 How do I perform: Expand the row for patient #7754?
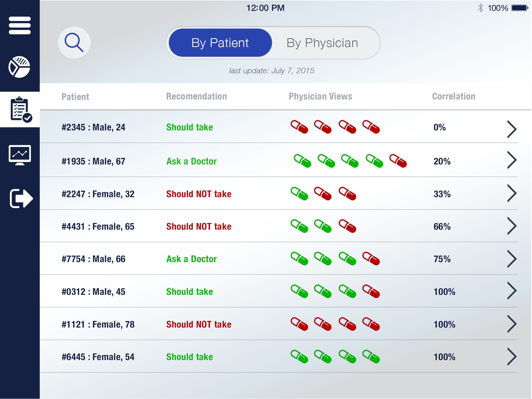(512, 259)
